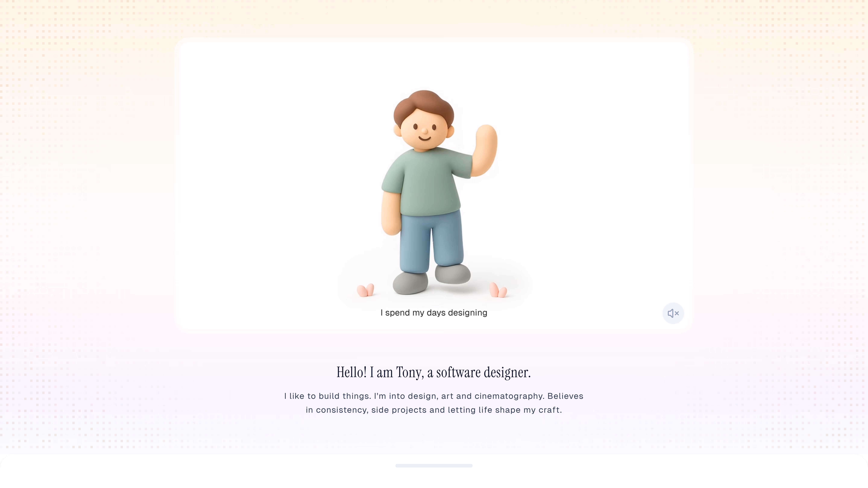The width and height of the screenshot is (868, 488).
Task: Click the character's blue pants
Action: coord(431,241)
